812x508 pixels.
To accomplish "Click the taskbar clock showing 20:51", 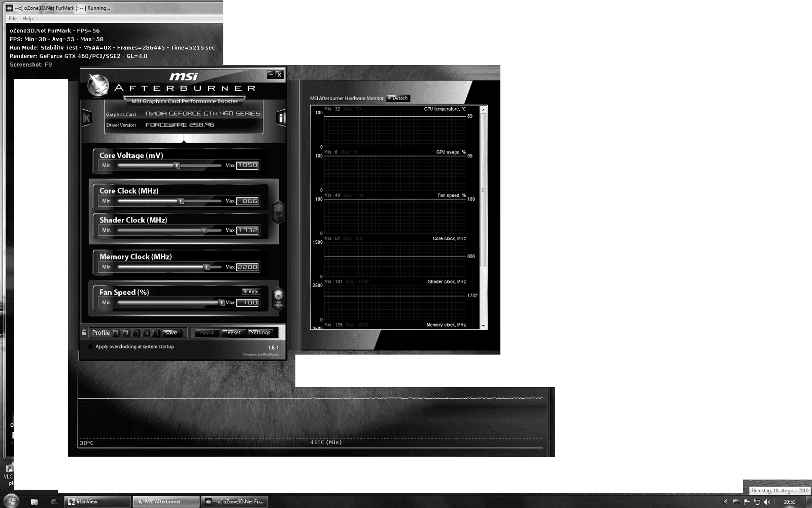I will tap(789, 502).
